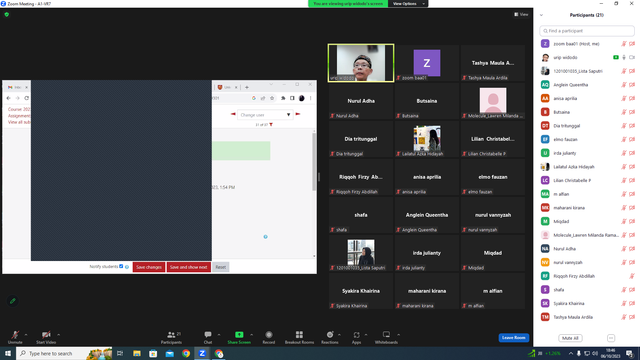Toggle shafa's microphone icon in participant list

click(624, 289)
